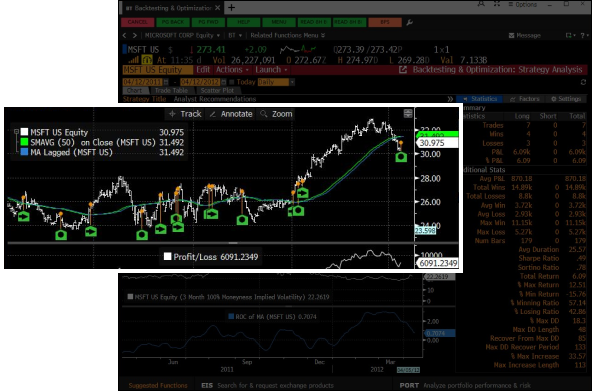The image size is (592, 391).
Task: Switch to the Chart tab
Action: (134, 91)
